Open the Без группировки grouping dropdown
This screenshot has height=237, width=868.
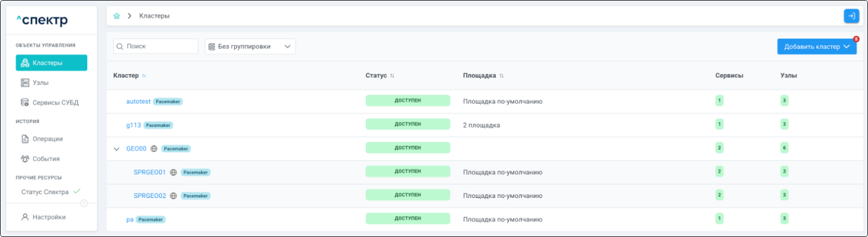tap(250, 47)
